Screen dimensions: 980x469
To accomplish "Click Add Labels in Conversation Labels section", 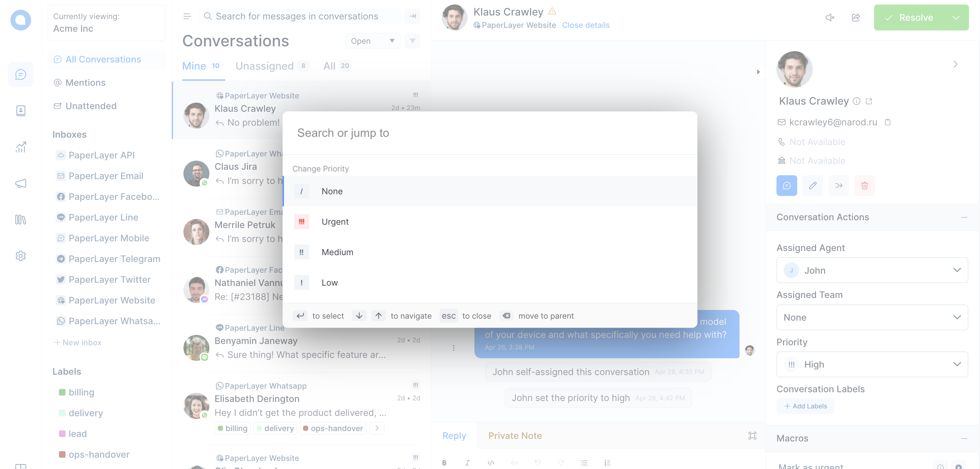I will (806, 406).
